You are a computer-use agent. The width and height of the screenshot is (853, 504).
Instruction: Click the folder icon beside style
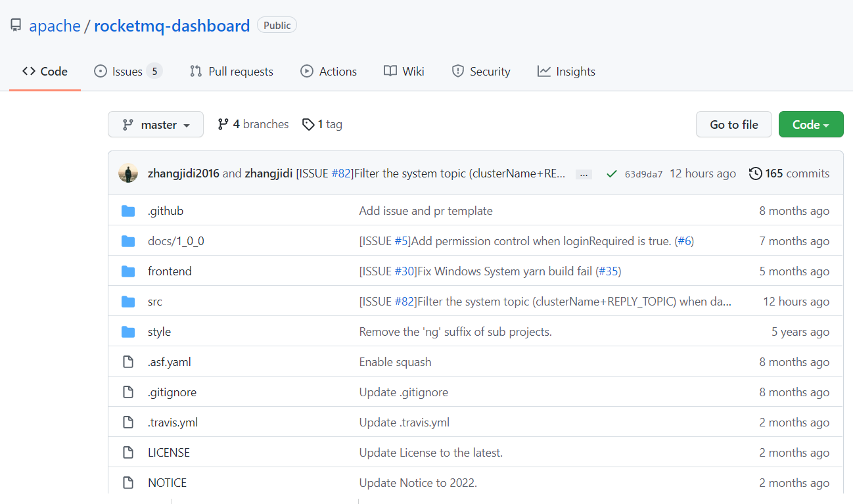coord(128,332)
